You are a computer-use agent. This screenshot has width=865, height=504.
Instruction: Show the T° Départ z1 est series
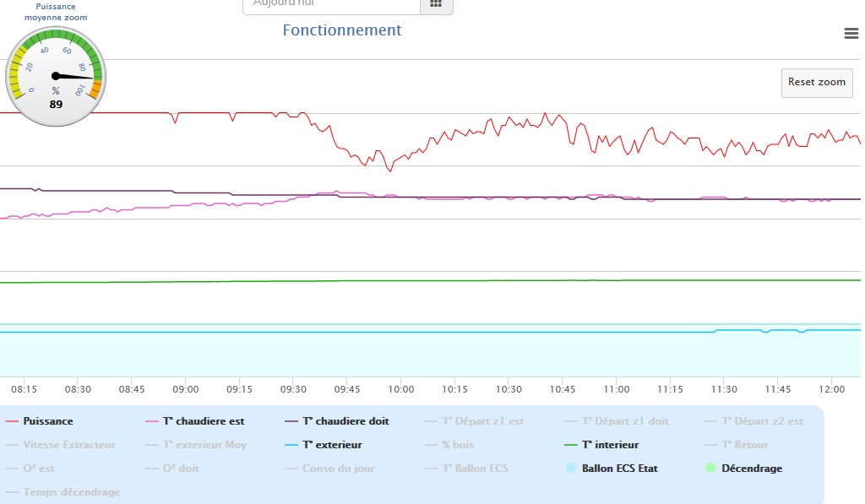(x=484, y=421)
